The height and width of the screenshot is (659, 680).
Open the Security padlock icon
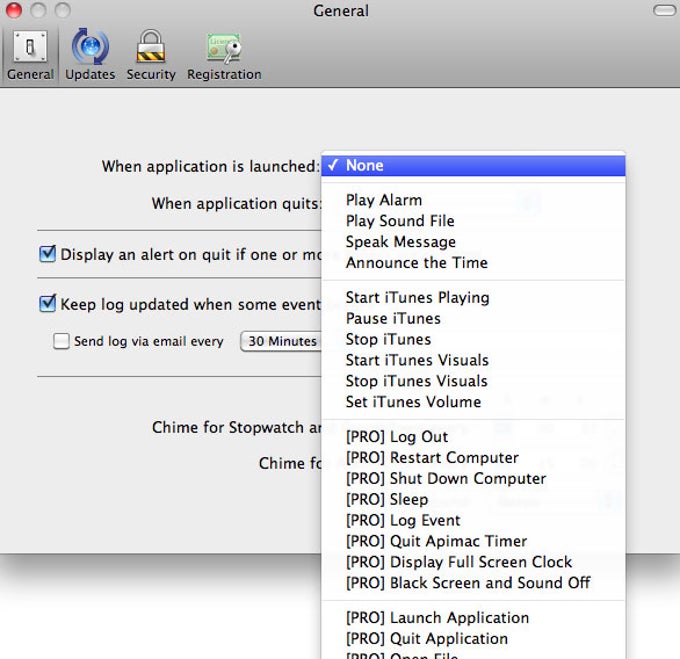150,46
